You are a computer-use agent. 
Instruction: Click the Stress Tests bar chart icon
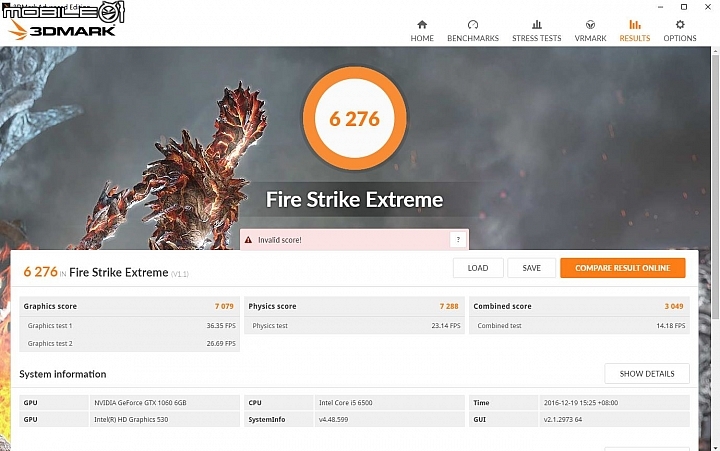(x=536, y=24)
